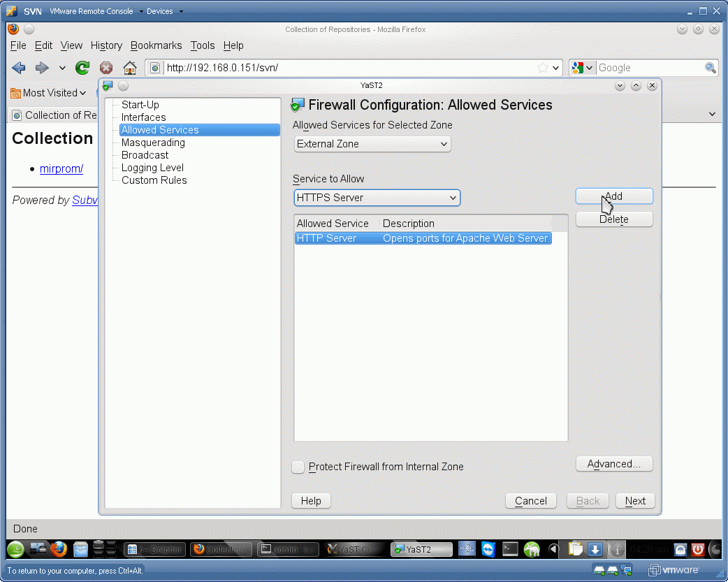The image size is (728, 582).
Task: Click the YaST Help button
Action: click(311, 501)
